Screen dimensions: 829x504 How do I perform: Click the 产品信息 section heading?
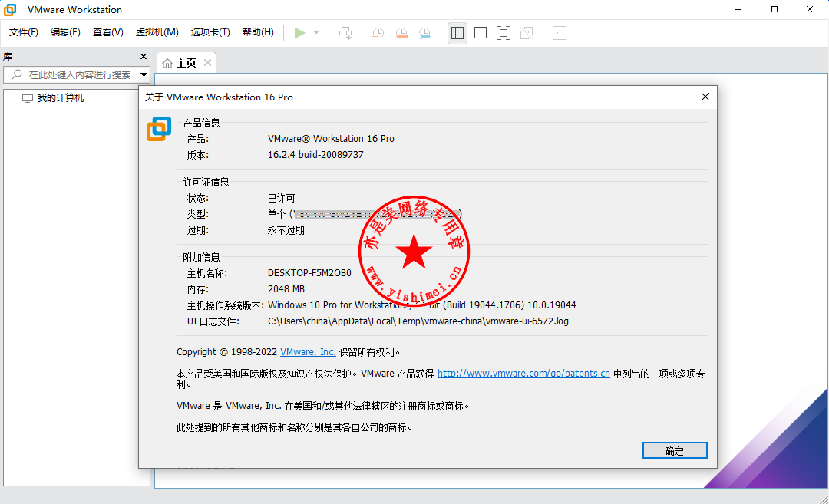(201, 123)
